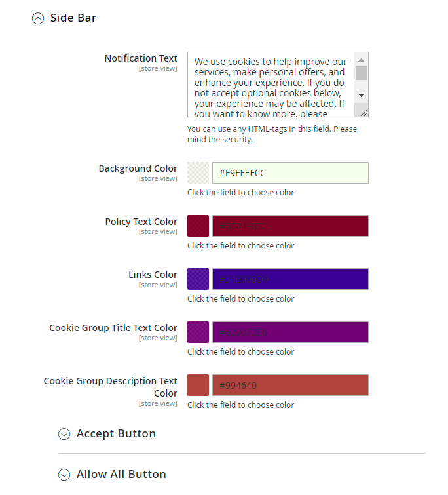This screenshot has height=495, width=448.
Task: Click the Links Color purple swatch
Action: pos(198,279)
